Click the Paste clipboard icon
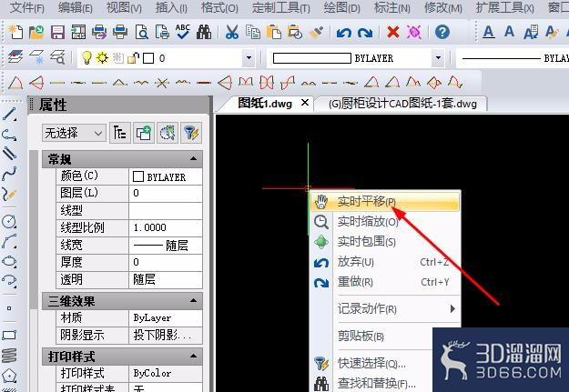The image size is (569, 392). [x=274, y=32]
